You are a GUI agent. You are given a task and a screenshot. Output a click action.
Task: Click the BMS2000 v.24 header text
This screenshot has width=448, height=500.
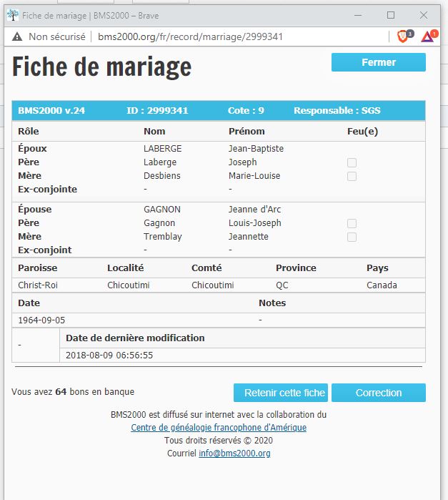[x=51, y=111]
